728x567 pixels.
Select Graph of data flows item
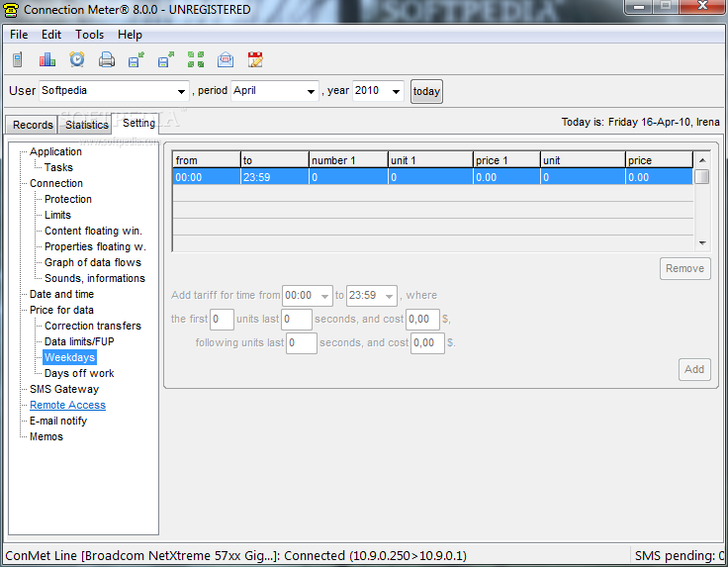(x=93, y=262)
